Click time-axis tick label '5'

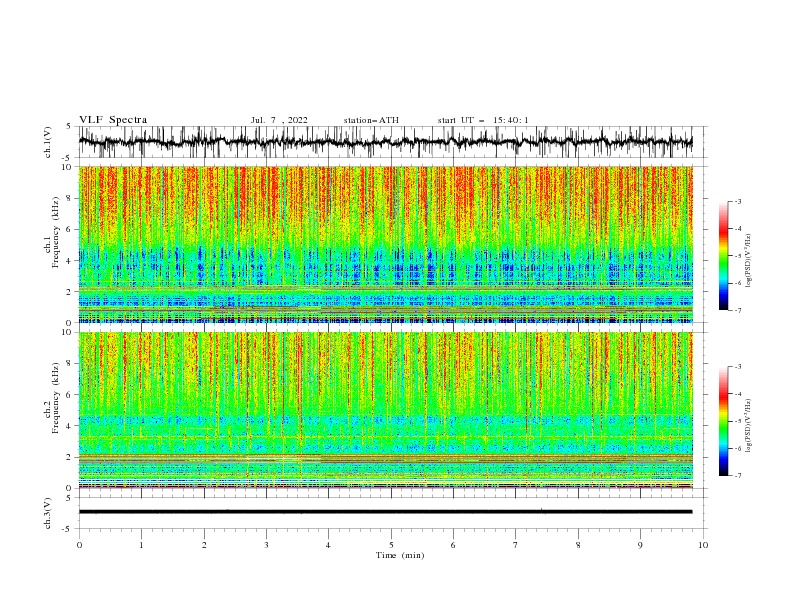(391, 545)
